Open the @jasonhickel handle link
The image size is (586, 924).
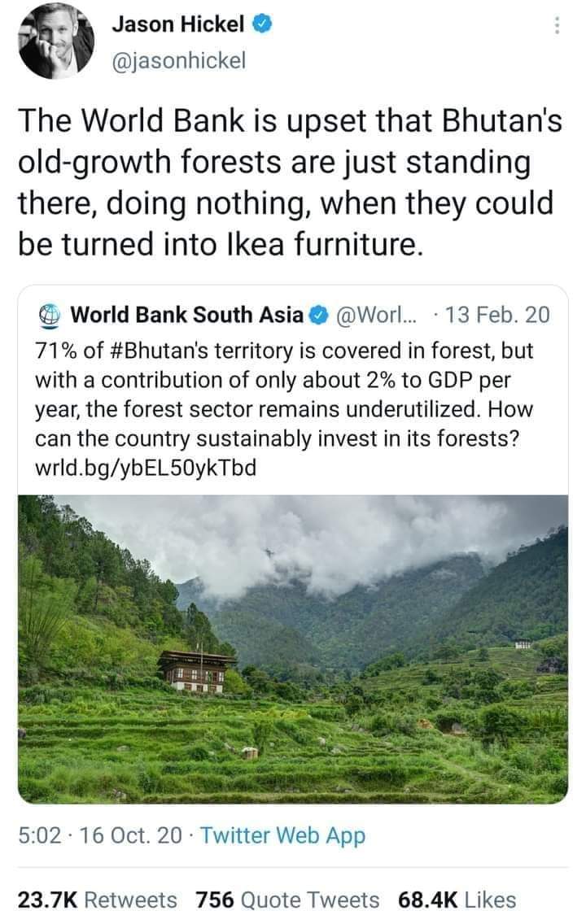(x=177, y=60)
